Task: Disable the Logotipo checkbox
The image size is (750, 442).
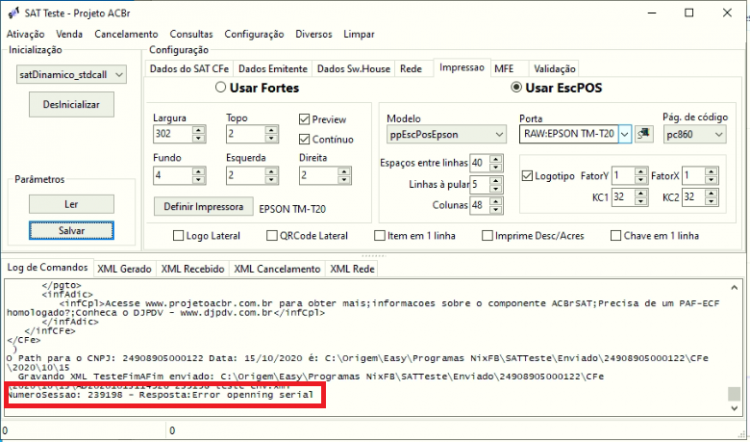Action: pos(527,176)
